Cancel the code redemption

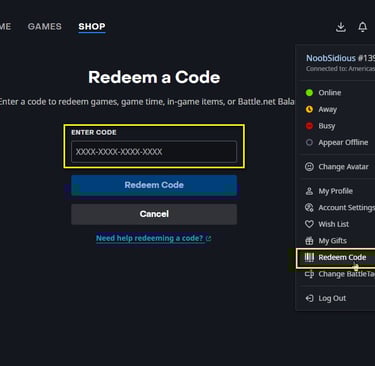click(x=154, y=214)
